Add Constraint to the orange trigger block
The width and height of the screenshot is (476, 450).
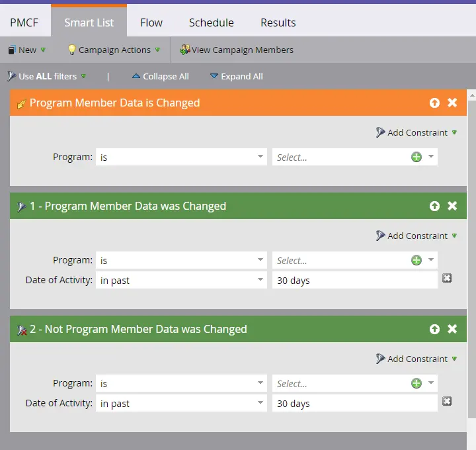pyautogui.click(x=416, y=132)
